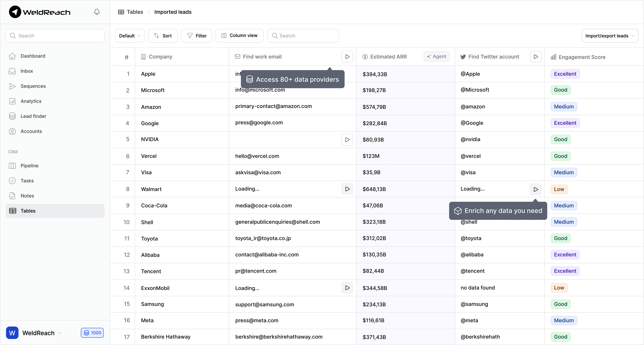The width and height of the screenshot is (644, 345).
Task: Click the $123M ARR cell
Action: pyautogui.click(x=406, y=156)
